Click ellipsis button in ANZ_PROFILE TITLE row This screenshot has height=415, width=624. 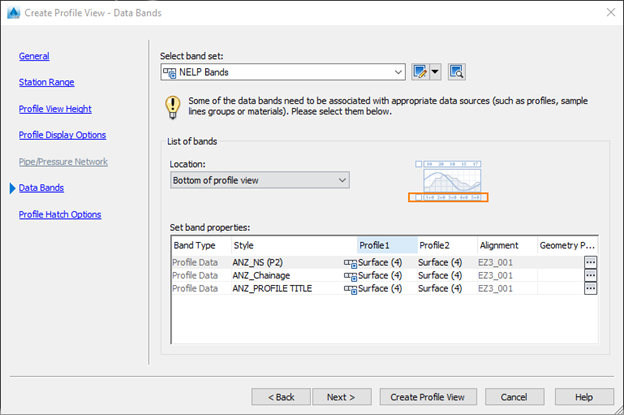[x=590, y=289]
